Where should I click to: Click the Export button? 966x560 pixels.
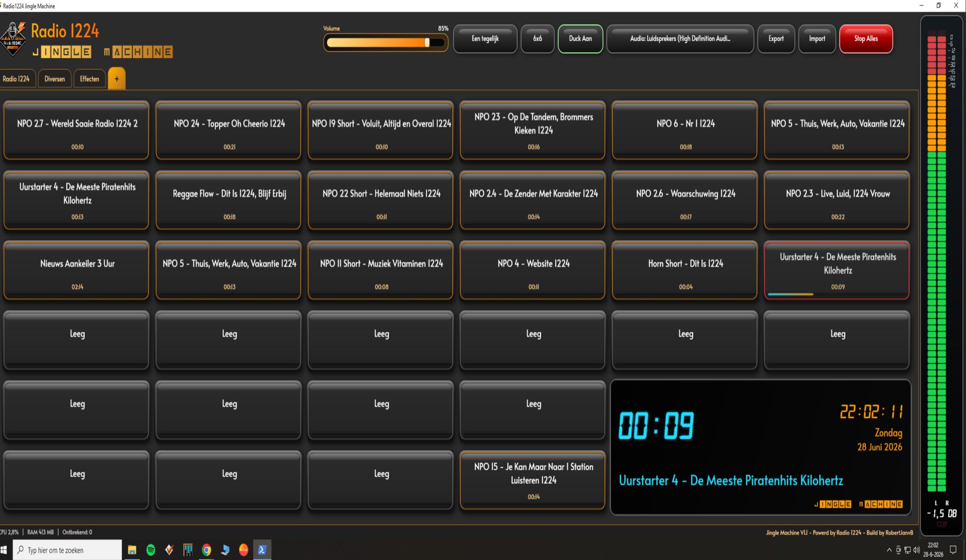point(776,39)
